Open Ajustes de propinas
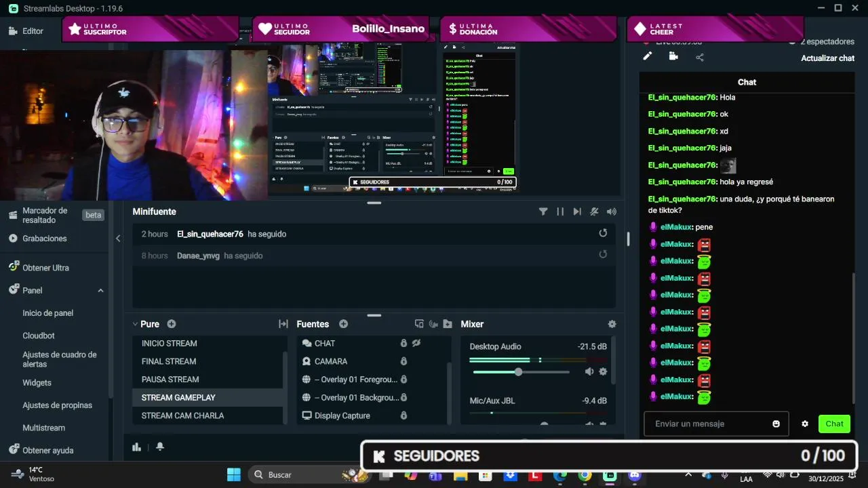 pos(57,405)
